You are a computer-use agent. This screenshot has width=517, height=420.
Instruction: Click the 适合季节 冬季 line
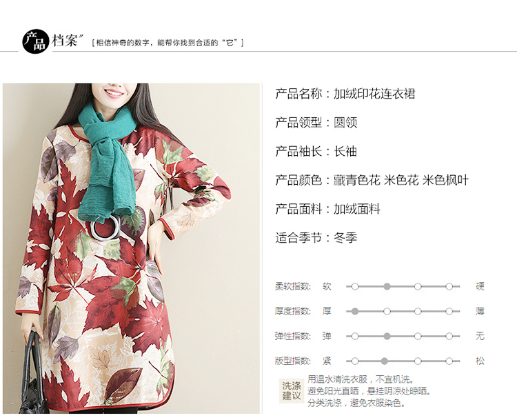click(x=316, y=237)
